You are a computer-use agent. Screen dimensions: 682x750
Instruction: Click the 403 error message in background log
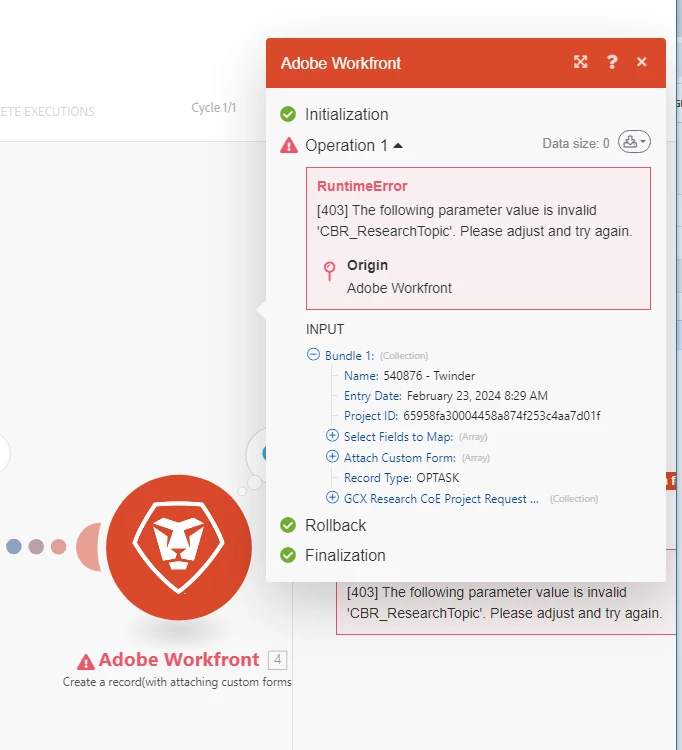pos(505,603)
